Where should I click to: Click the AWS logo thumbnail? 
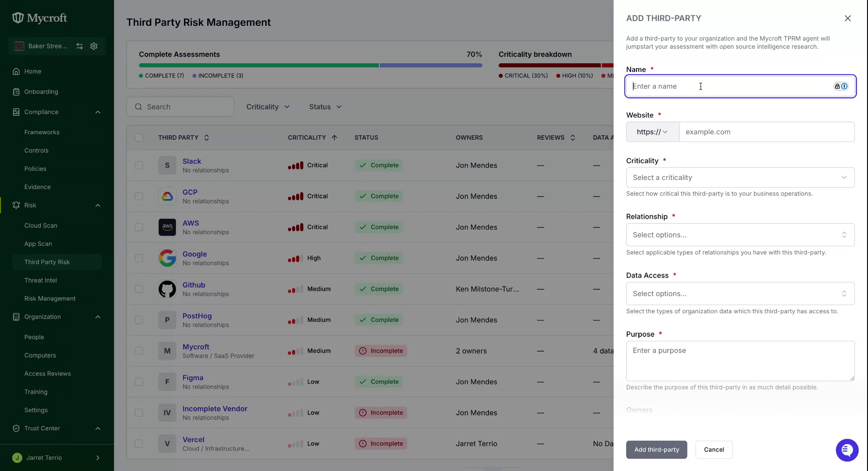point(167,227)
